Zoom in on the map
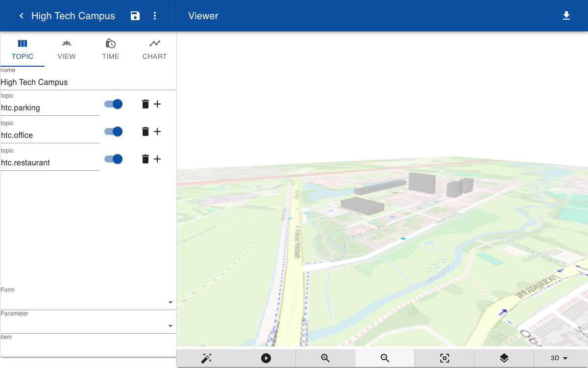Viewport: 588px width, 368px height. 325,358
